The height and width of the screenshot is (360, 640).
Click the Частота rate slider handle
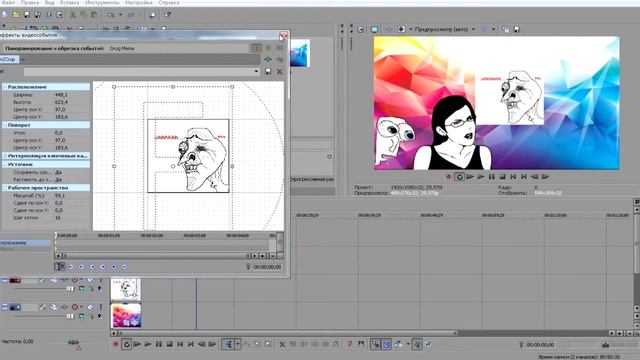click(x=73, y=342)
